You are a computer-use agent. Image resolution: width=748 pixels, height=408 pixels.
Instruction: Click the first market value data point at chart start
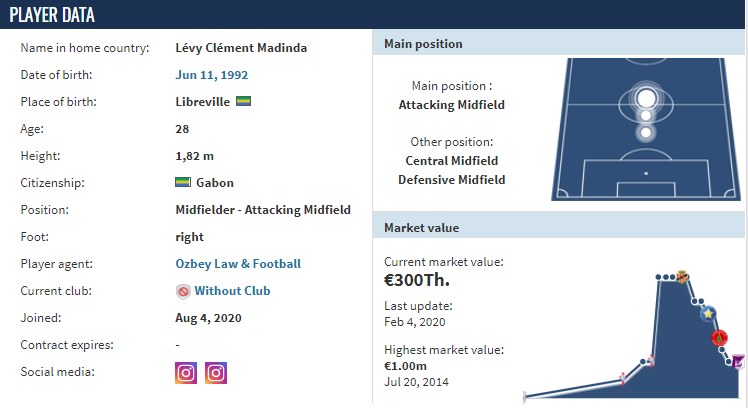point(525,397)
